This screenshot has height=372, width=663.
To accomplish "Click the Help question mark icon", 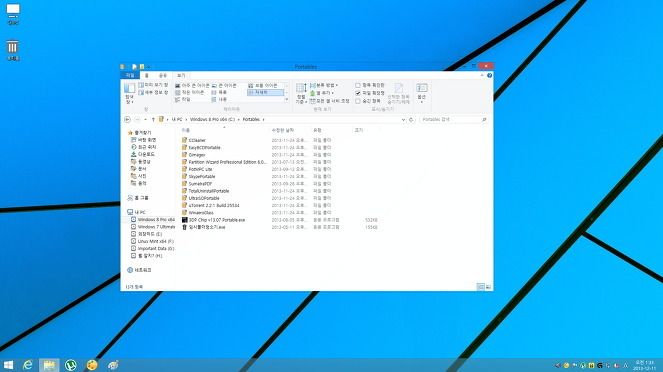I will [x=489, y=75].
